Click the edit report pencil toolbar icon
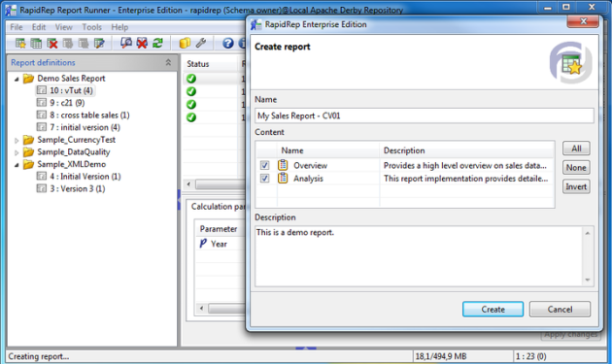The height and width of the screenshot is (364, 612). [99, 44]
